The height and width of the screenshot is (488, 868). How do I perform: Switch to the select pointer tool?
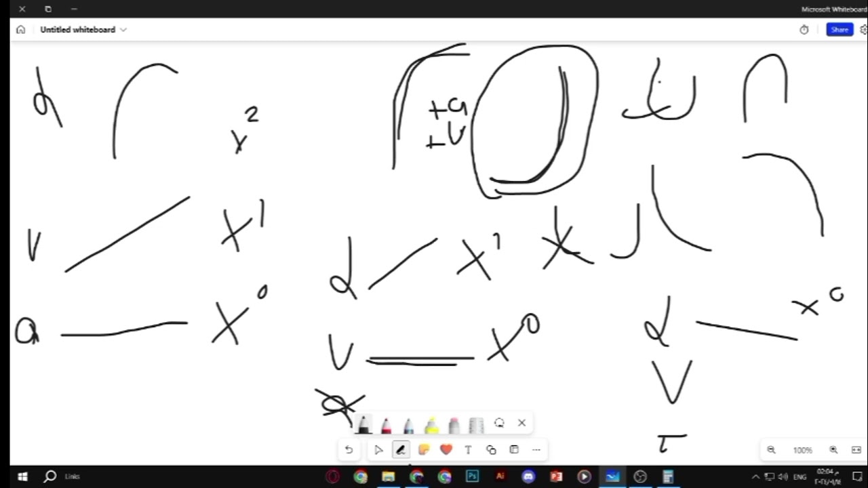tap(378, 449)
